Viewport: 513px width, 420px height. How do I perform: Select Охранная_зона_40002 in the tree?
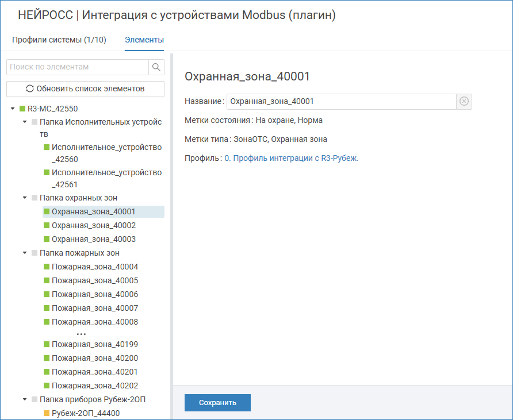click(x=93, y=226)
